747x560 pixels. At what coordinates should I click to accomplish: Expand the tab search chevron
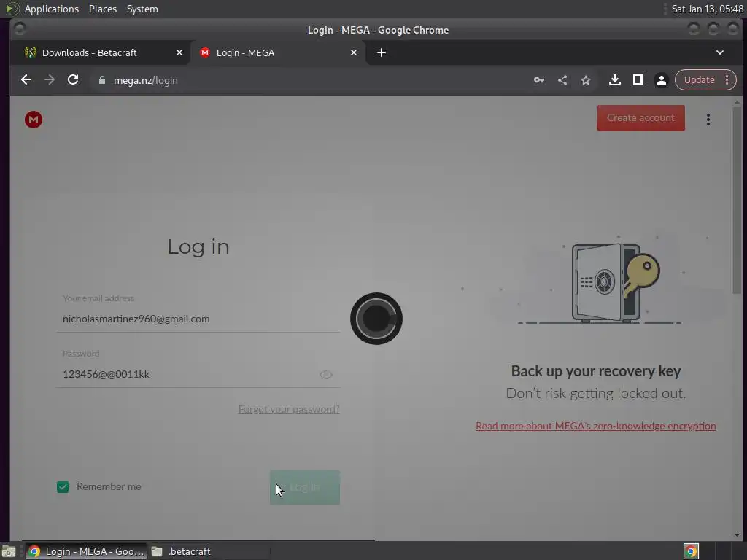point(720,52)
